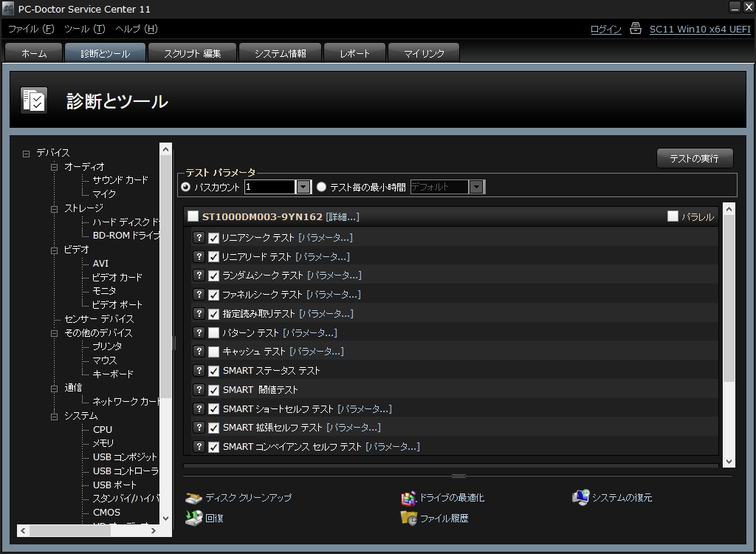The height and width of the screenshot is (554, 756).
Task: Select テスト毎の最小時間 radio button
Action: (321, 187)
